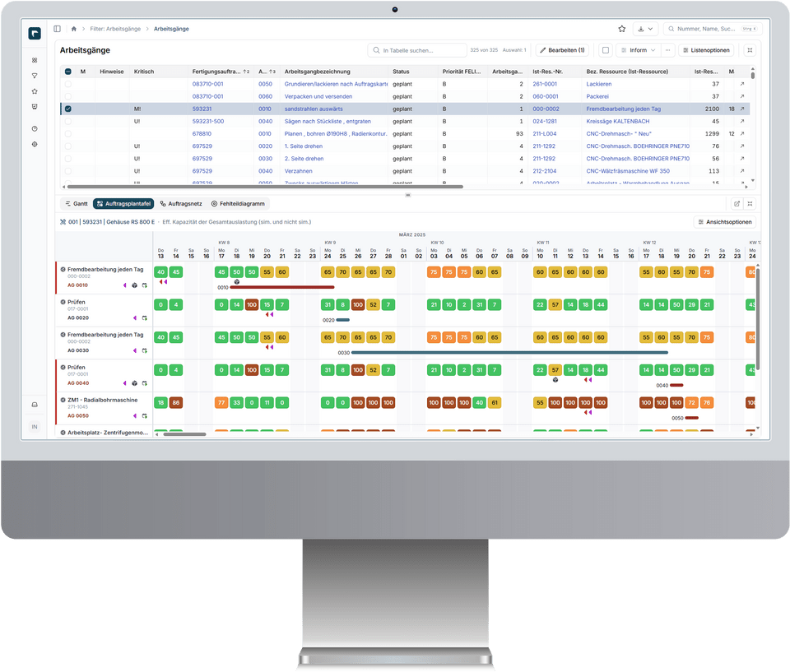Toggle the empty checkbox beside Inform

[606, 50]
